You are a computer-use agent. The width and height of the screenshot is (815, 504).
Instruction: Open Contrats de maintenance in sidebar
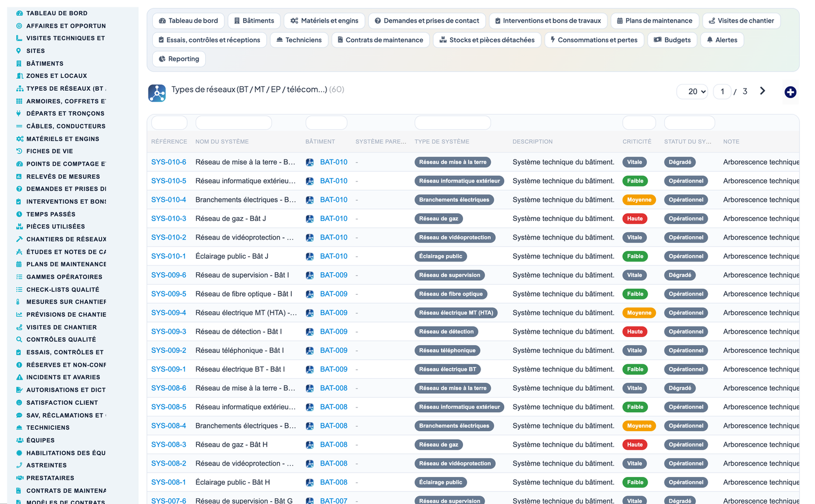(66, 490)
